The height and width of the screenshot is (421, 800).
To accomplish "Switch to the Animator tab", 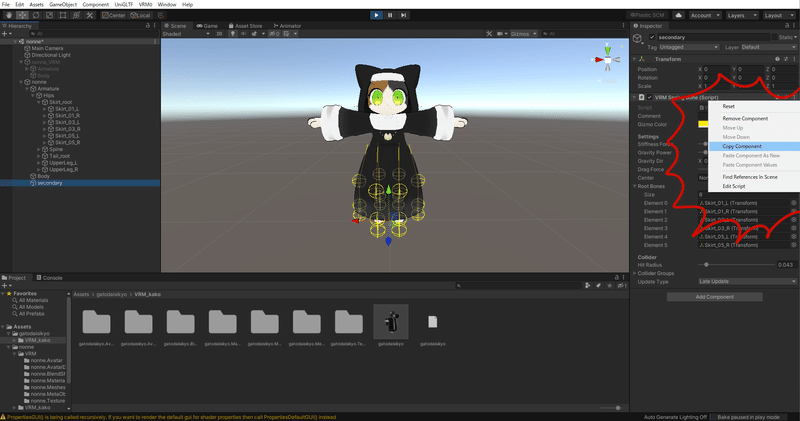I will [287, 26].
